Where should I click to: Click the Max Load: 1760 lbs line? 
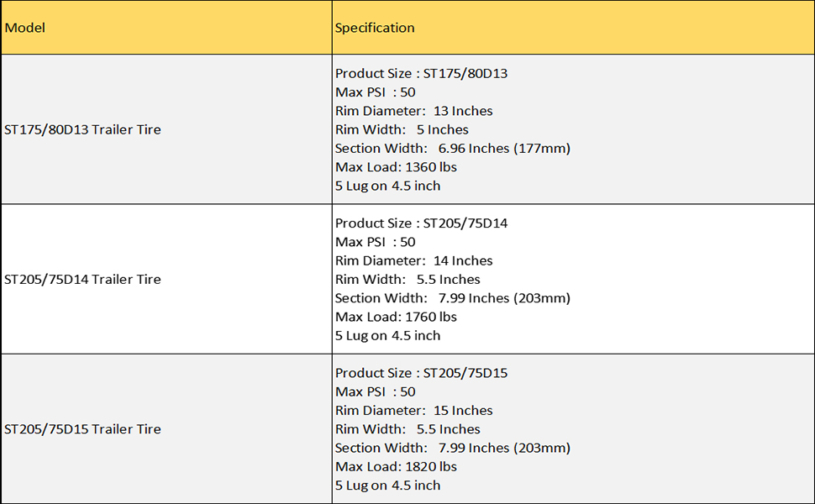coord(396,317)
